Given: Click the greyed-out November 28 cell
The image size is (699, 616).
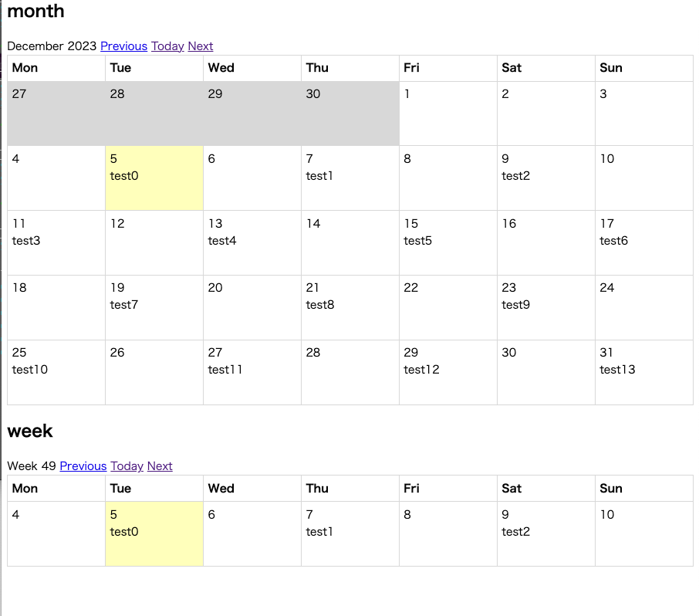Looking at the screenshot, I should (x=154, y=113).
